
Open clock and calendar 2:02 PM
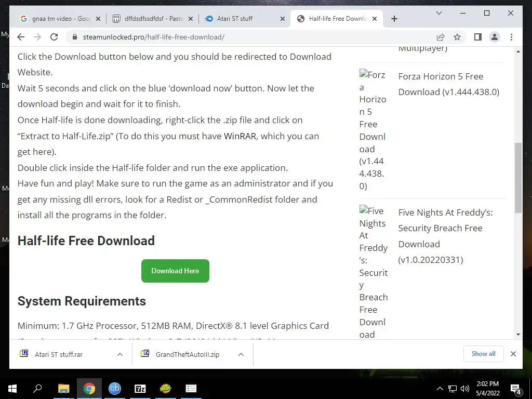[487, 389]
